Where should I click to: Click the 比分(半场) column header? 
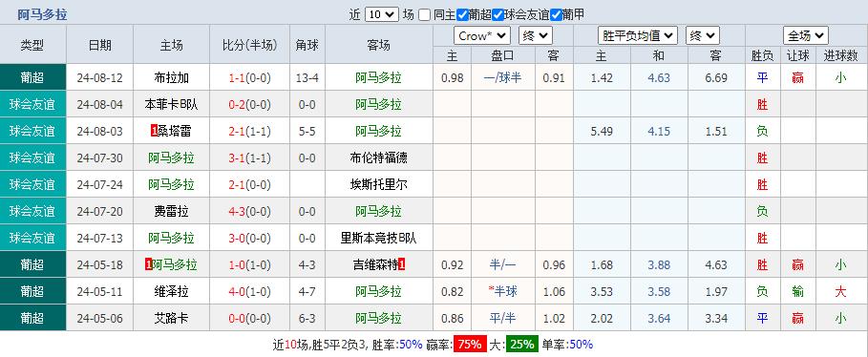[249, 45]
